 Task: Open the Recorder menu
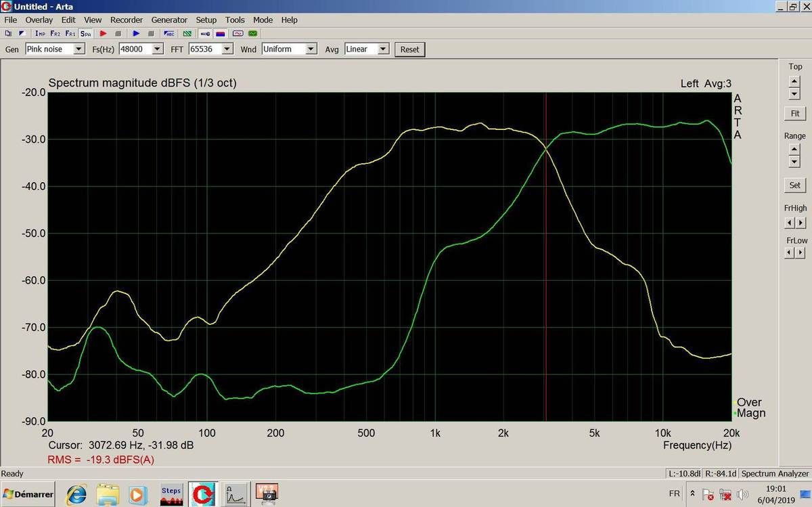tap(127, 20)
